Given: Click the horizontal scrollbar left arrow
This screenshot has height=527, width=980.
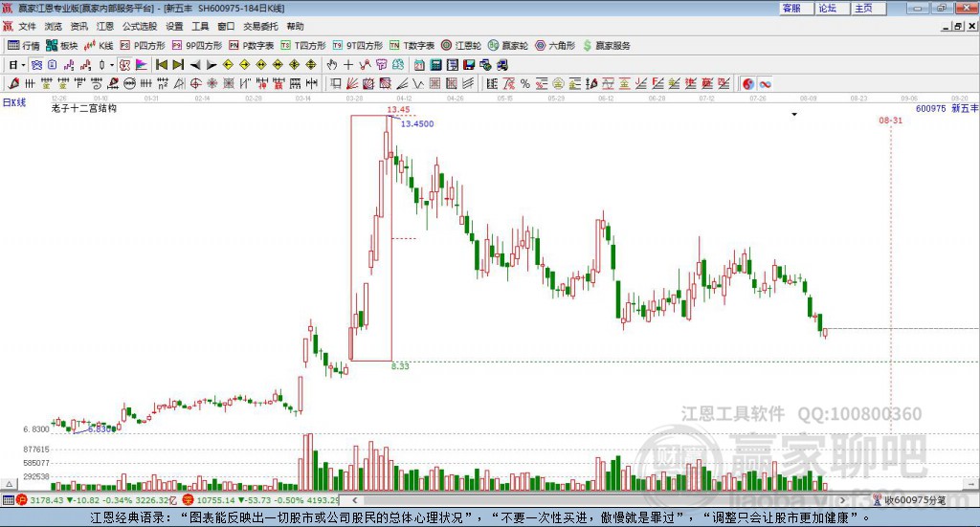Looking at the screenshot, I should click(354, 500).
